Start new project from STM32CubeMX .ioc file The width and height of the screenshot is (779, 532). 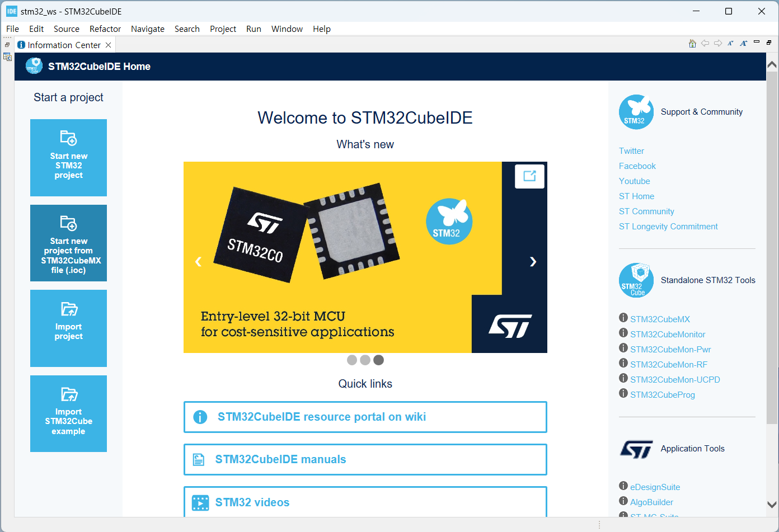[68, 243]
